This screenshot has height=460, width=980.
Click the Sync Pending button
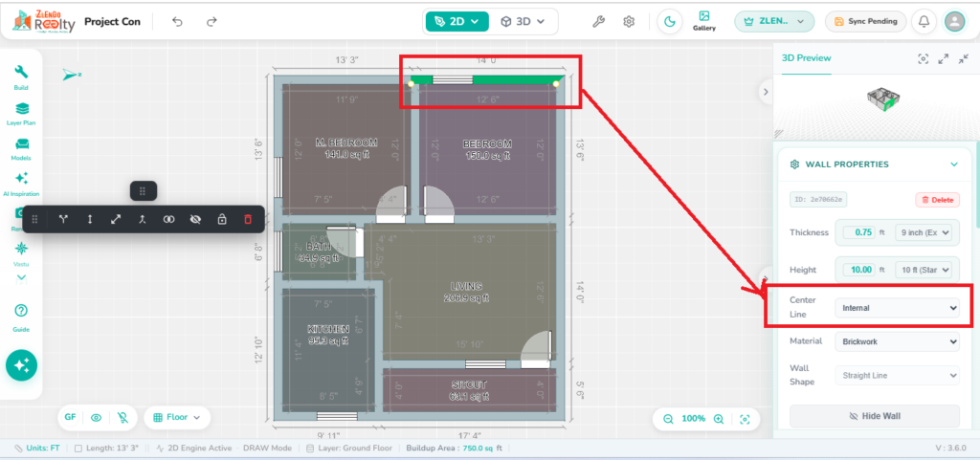coord(865,21)
